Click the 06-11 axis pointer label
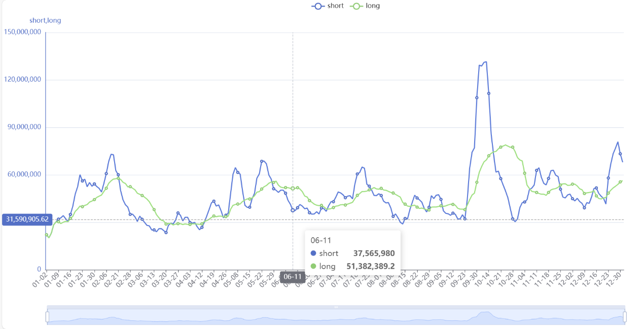644x329 pixels. (293, 277)
